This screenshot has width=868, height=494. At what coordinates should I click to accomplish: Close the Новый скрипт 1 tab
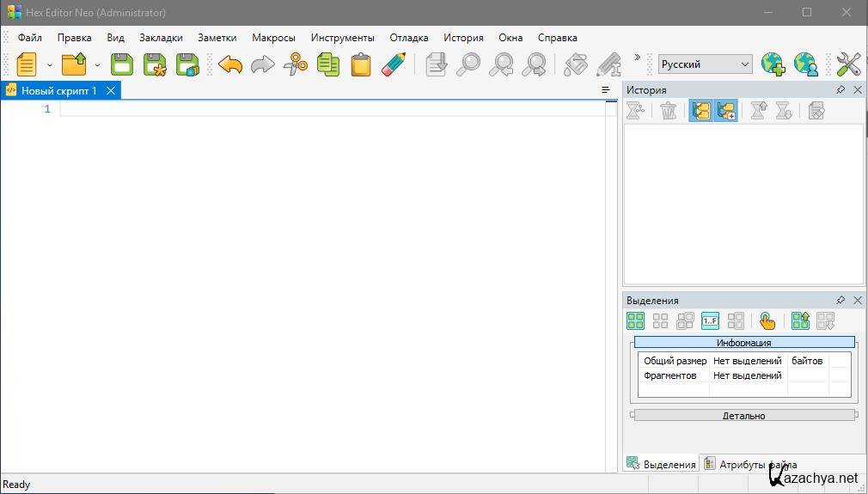click(x=111, y=90)
